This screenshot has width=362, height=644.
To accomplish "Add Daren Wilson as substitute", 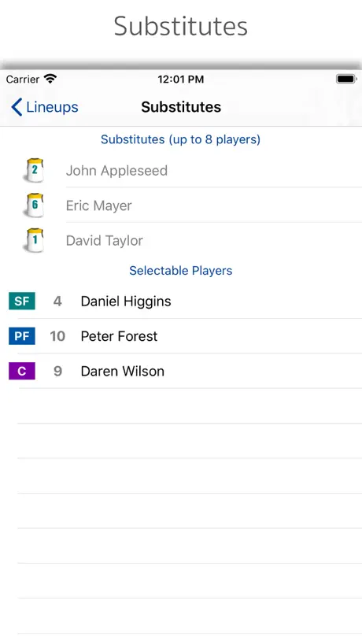I will [181, 371].
